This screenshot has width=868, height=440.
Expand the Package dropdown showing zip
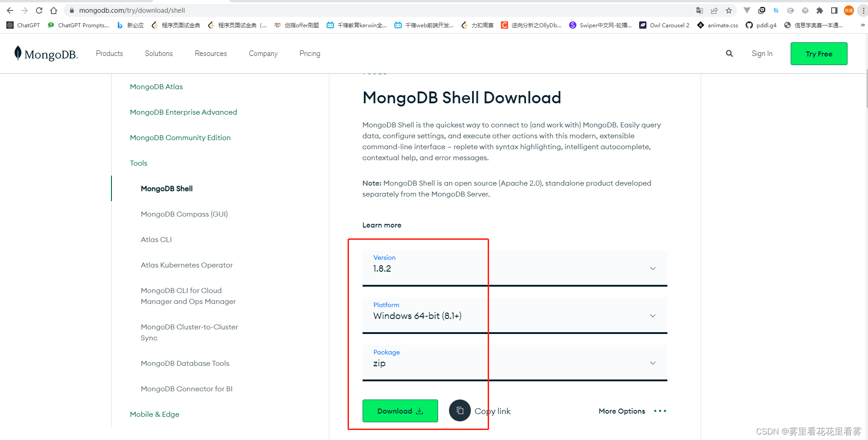click(x=652, y=363)
